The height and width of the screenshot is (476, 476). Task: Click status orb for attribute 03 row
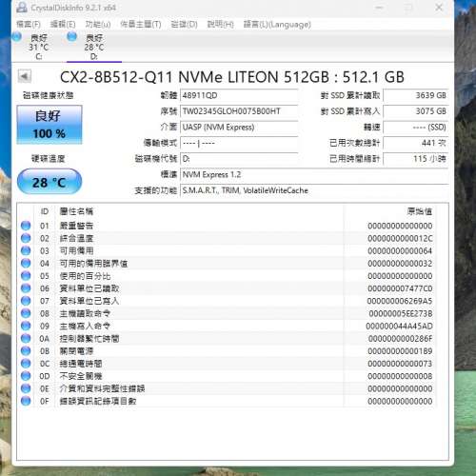[26, 250]
